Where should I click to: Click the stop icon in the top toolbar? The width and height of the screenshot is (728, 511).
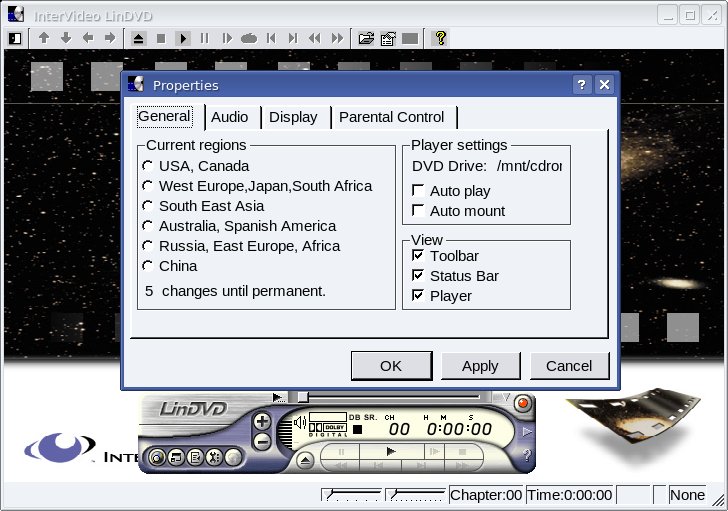tap(161, 39)
